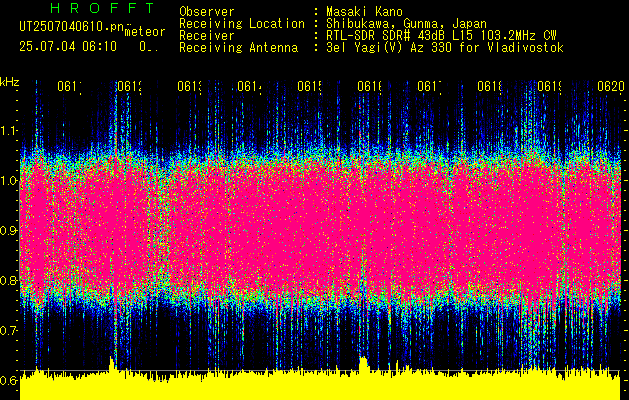Click the 0.8 kHz axis value
This screenshot has width=629, height=400.
(x=10, y=280)
